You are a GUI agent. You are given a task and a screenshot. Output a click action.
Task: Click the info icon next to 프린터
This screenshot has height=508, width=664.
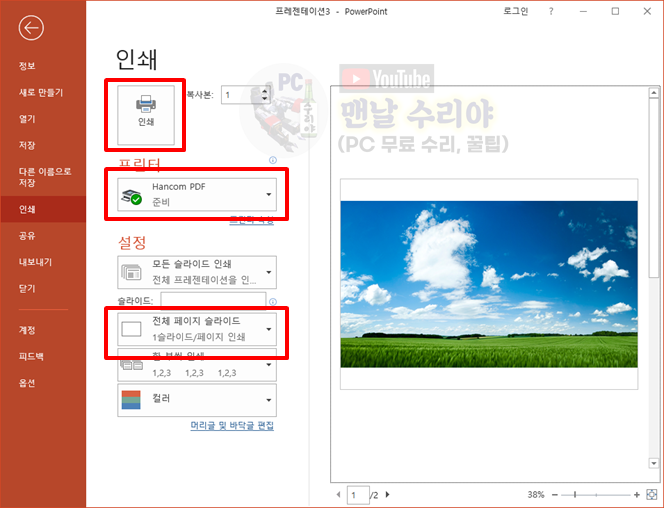[x=273, y=160]
